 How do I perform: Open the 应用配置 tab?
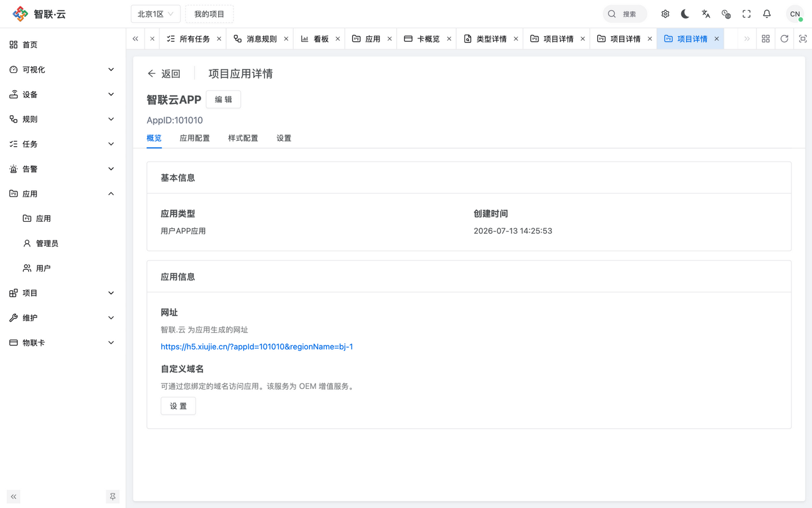[x=195, y=138]
